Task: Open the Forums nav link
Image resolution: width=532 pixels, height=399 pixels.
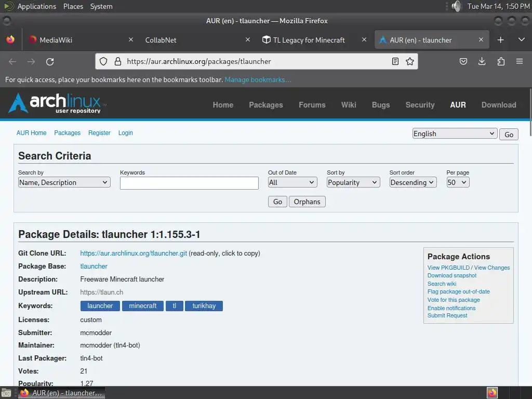Action: [x=312, y=105]
